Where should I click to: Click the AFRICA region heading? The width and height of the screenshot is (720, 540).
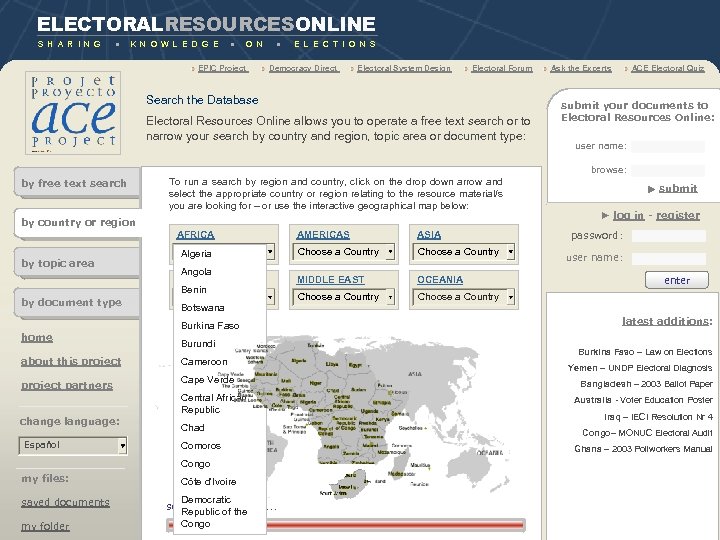click(x=196, y=235)
